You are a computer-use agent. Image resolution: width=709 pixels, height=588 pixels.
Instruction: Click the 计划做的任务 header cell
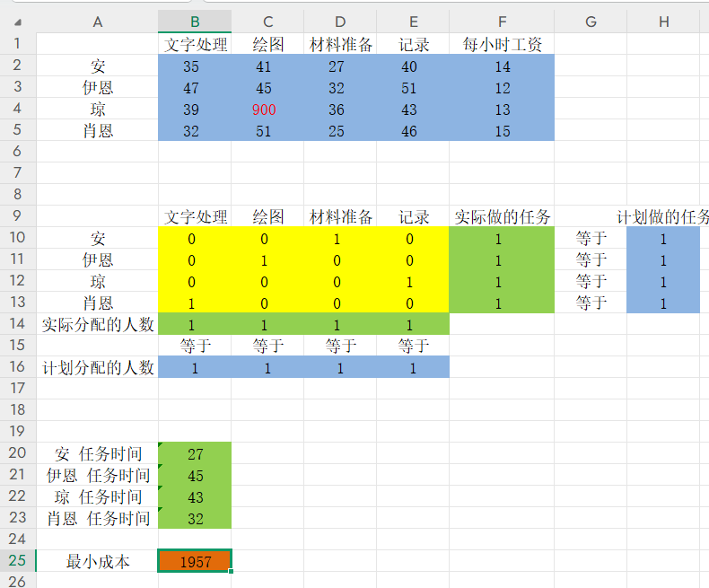[663, 216]
